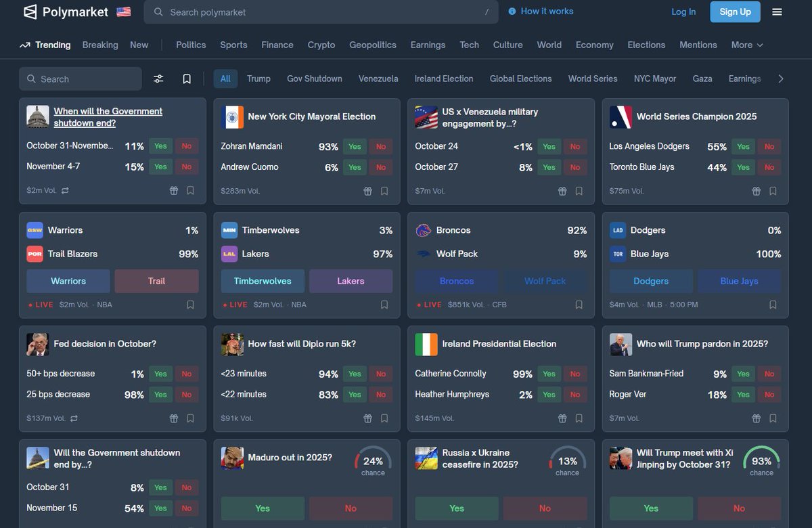
Task: Select Yes for 25 bps decrease
Action: pos(160,395)
